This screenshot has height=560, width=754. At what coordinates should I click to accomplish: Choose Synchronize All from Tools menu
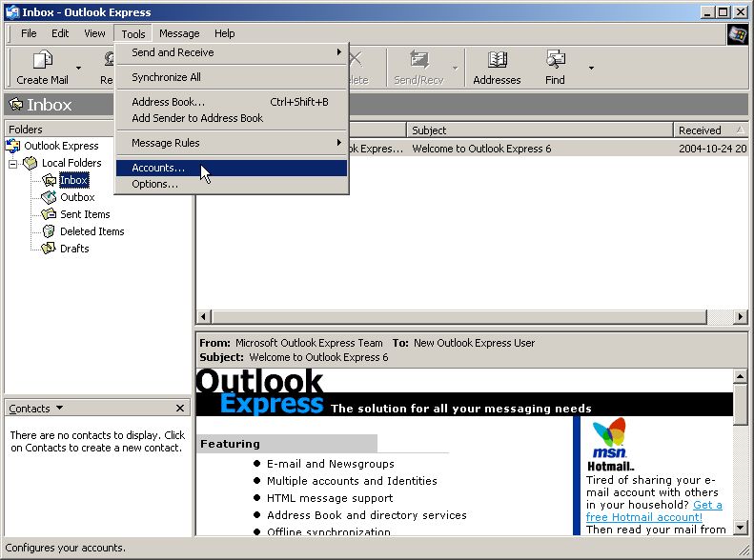(232, 77)
